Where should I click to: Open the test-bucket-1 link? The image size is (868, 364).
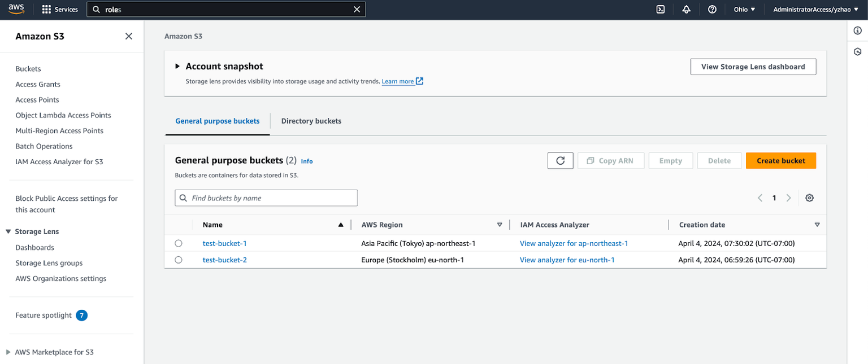pyautogui.click(x=225, y=243)
